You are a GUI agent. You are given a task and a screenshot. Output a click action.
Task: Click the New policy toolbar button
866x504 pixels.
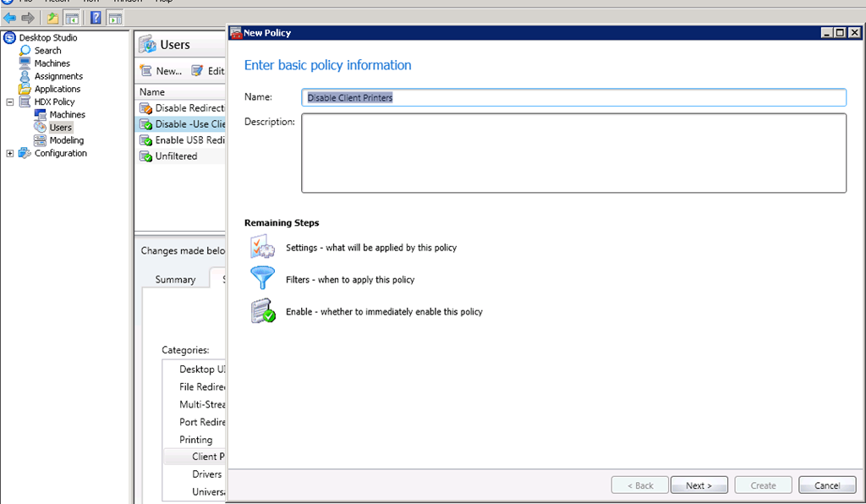coord(161,71)
